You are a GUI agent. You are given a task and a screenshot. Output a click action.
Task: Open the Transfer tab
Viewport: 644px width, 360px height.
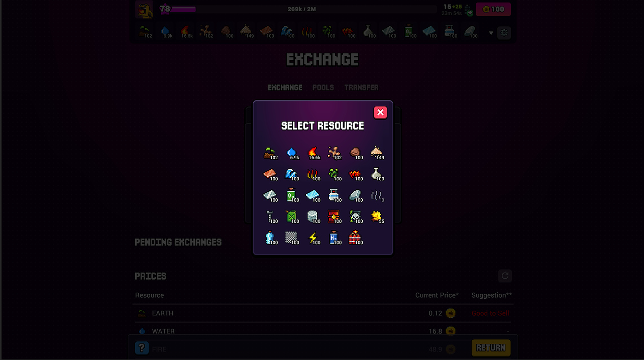pos(361,87)
